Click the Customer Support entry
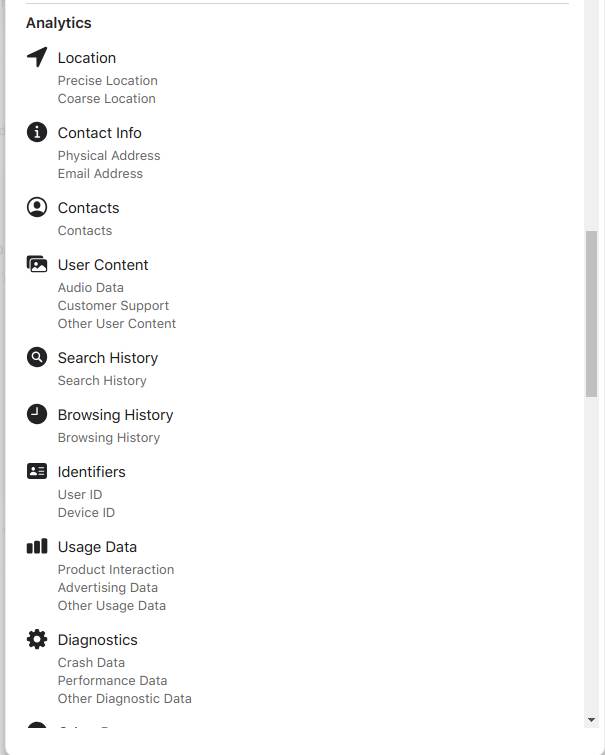The image size is (605, 755). [x=113, y=306]
